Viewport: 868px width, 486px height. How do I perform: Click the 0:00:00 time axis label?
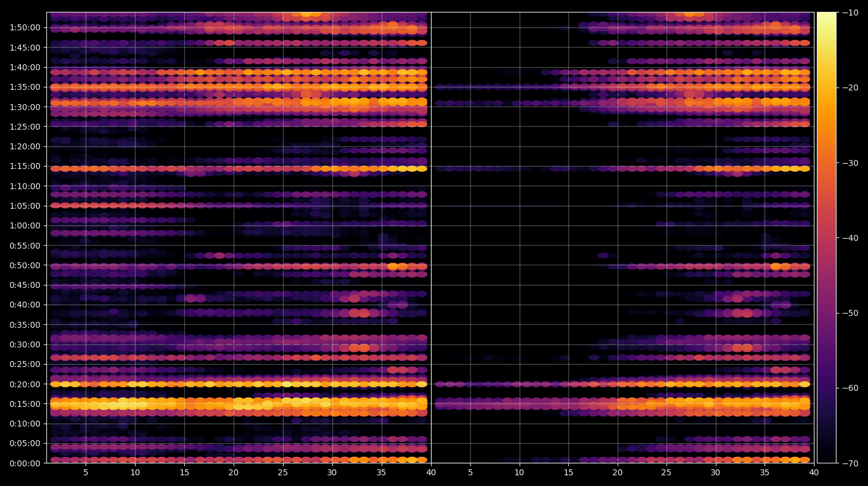coord(25,463)
